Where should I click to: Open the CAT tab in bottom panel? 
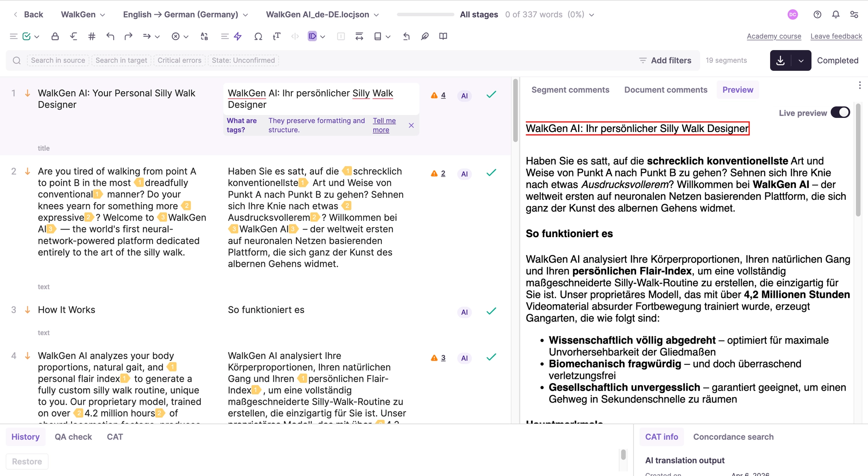point(115,437)
